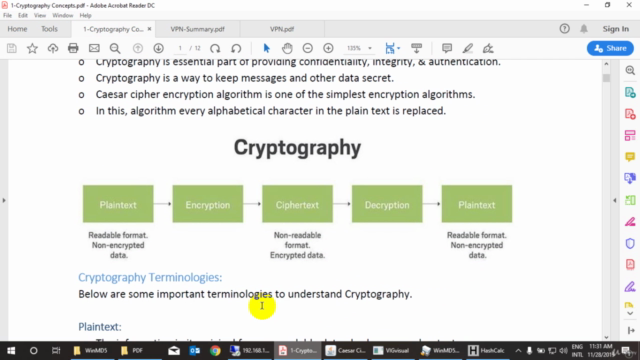
Task: Go to the previous page with the up arrow
Action: pyautogui.click(x=138, y=49)
